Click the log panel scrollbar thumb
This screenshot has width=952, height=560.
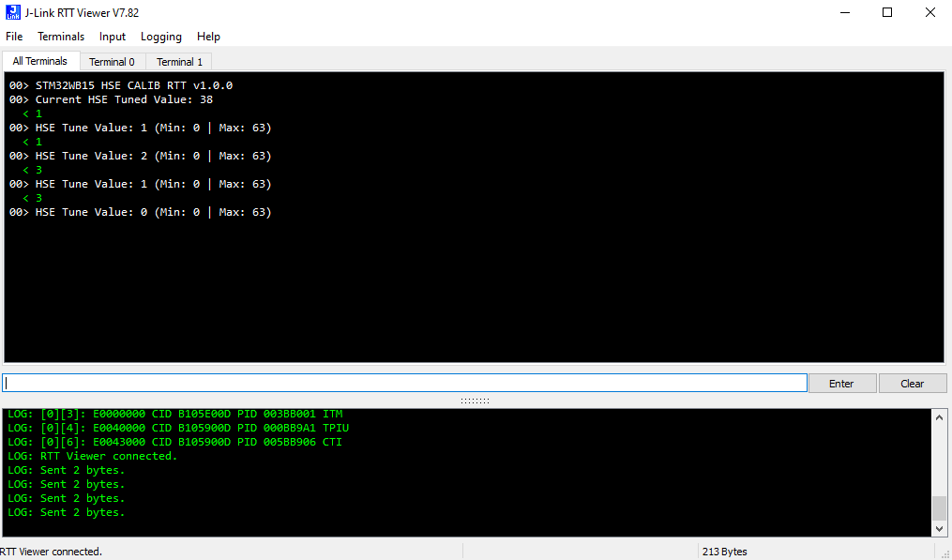pyautogui.click(x=939, y=508)
